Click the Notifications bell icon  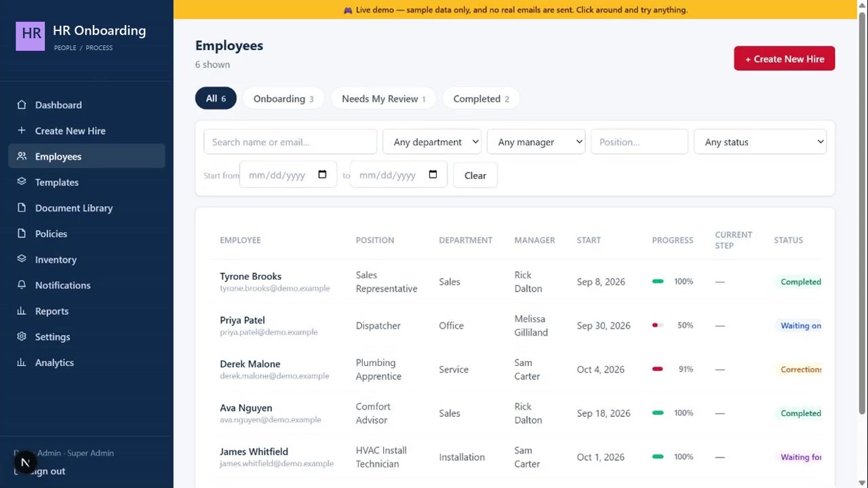click(x=22, y=285)
